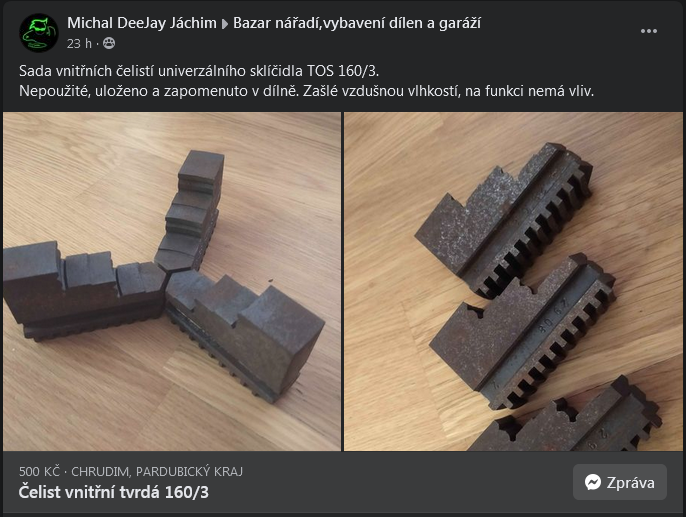Click the topmost jaw in right photo

pyautogui.click(x=503, y=219)
